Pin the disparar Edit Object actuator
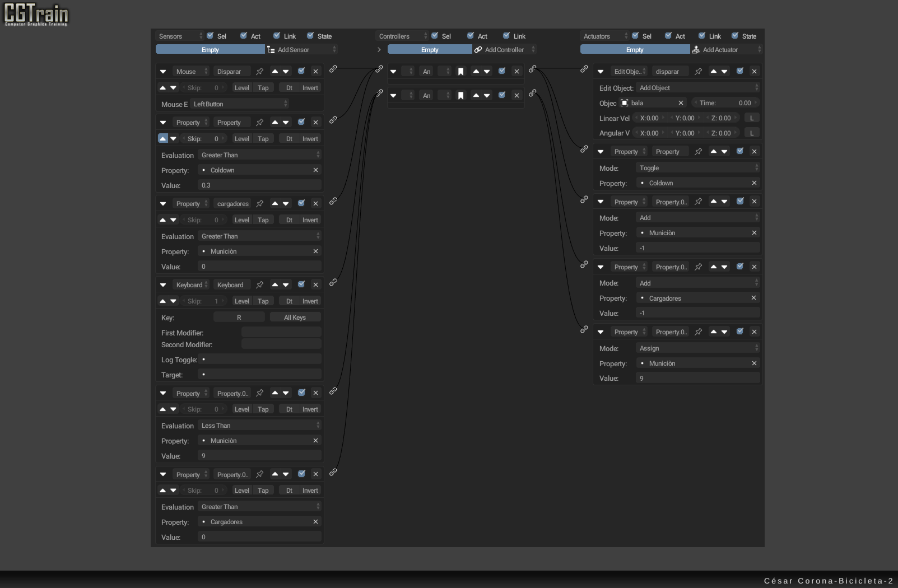Viewport: 898px width, 588px height. pyautogui.click(x=698, y=72)
